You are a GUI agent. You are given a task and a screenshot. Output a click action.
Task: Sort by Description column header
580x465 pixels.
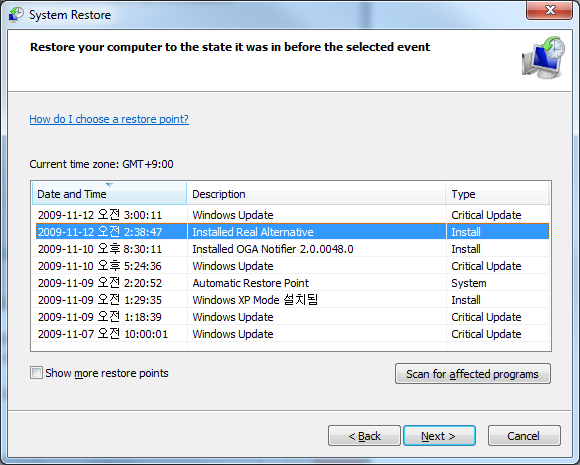[x=317, y=193]
